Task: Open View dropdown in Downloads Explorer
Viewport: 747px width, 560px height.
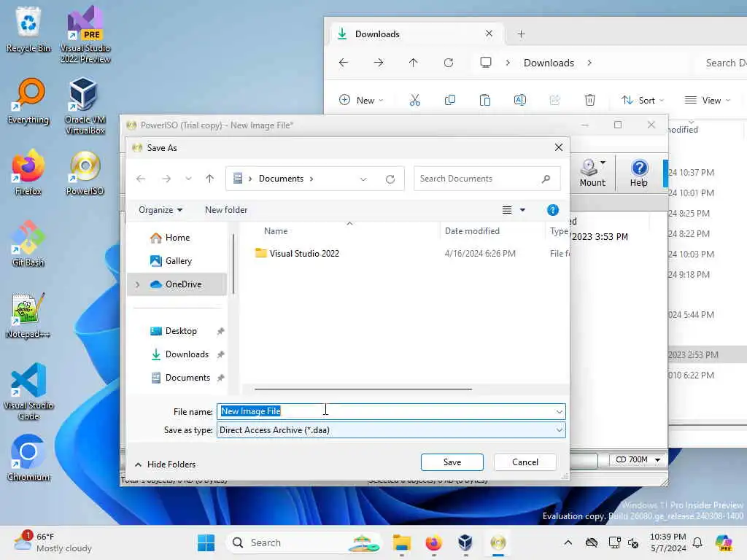Action: click(707, 100)
